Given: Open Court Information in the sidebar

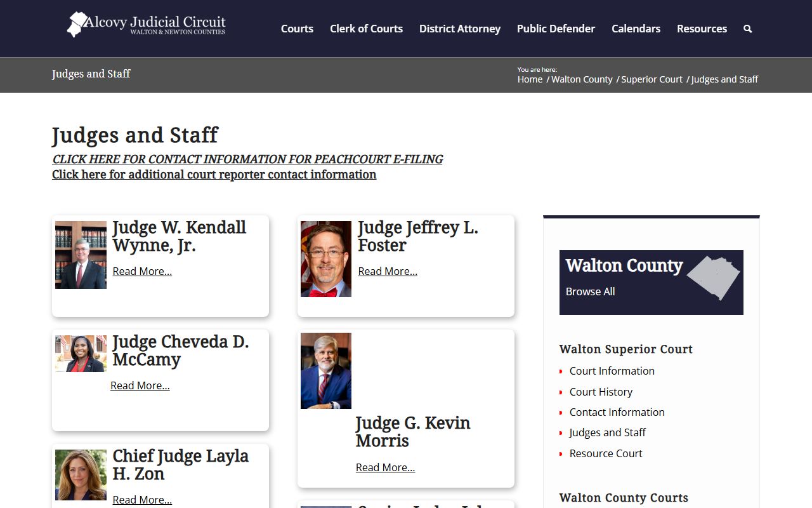Looking at the screenshot, I should tap(612, 371).
